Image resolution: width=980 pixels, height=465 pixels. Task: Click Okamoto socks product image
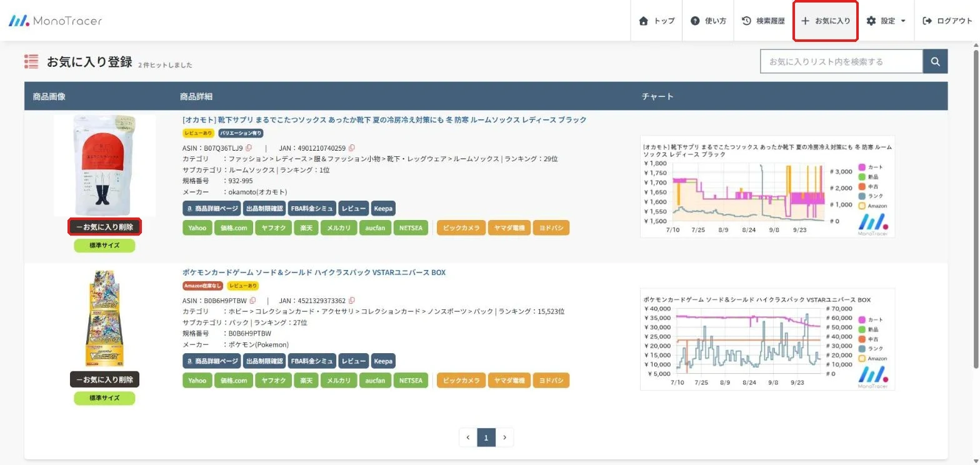(104, 165)
